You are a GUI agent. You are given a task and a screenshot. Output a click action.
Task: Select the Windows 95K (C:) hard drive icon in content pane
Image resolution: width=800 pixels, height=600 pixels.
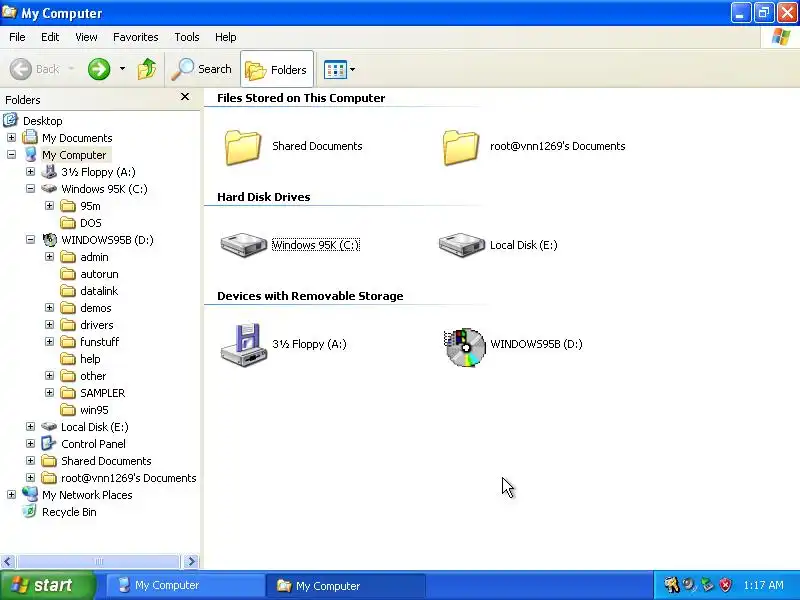[244, 245]
